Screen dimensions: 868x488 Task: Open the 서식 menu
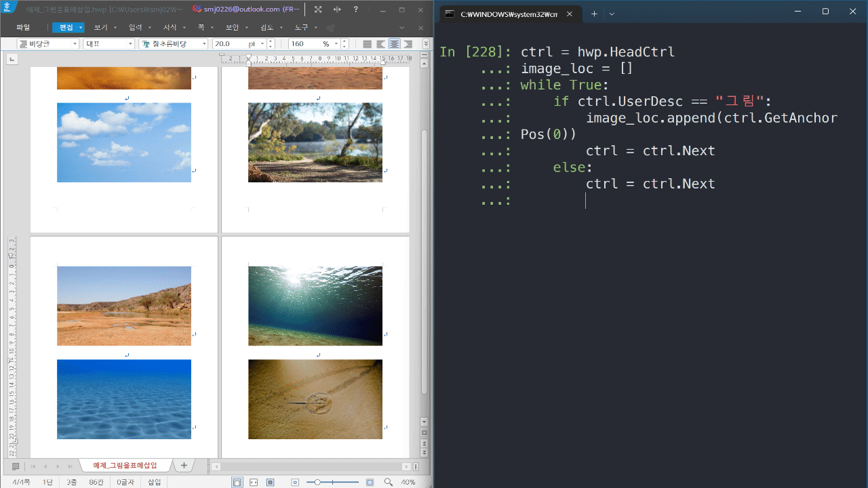(170, 27)
